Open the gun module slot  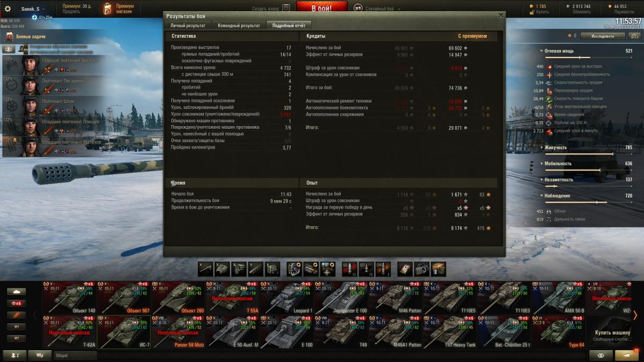[206, 269]
